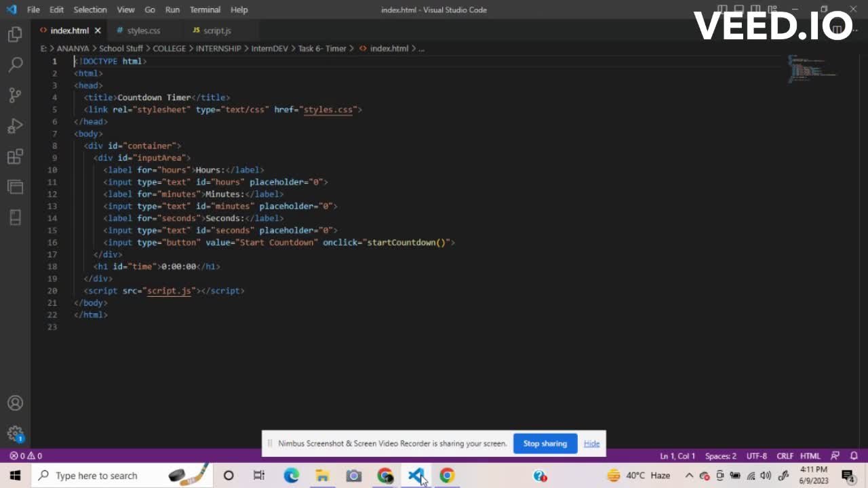Open the Get Help icon on taskbar
The height and width of the screenshot is (488, 868).
pos(540,476)
